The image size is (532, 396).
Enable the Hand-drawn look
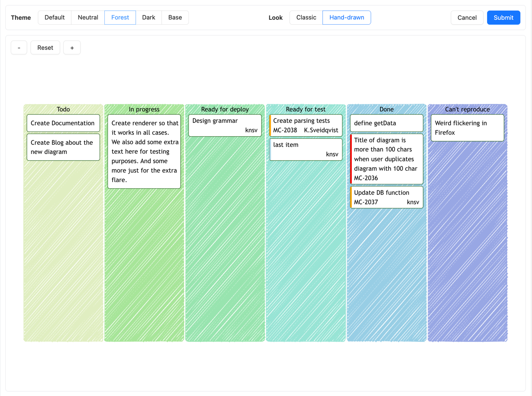click(347, 18)
